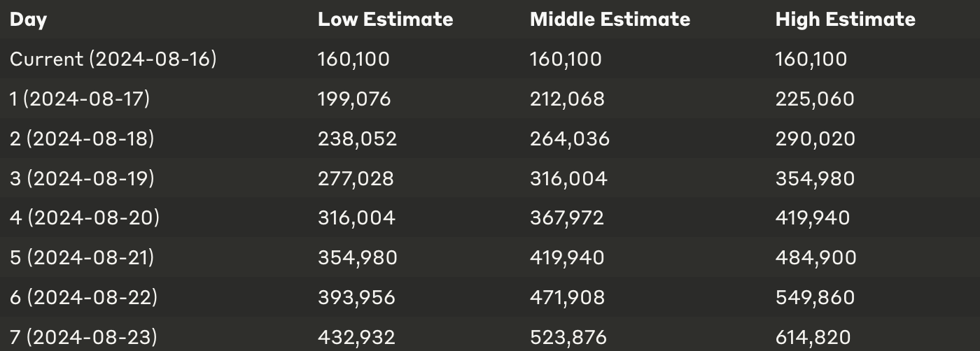This screenshot has width=980, height=351.
Task: Click the Middle Estimate column header
Action: pyautogui.click(x=610, y=19)
